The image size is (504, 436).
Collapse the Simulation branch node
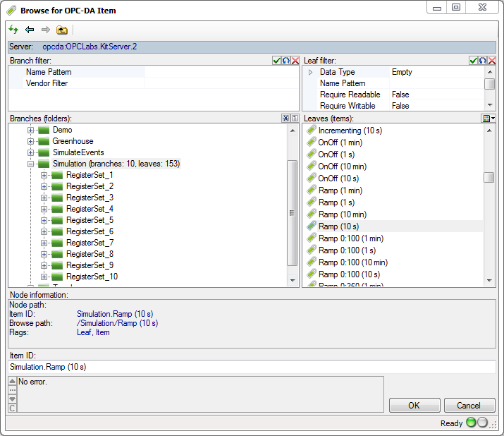pyautogui.click(x=31, y=164)
